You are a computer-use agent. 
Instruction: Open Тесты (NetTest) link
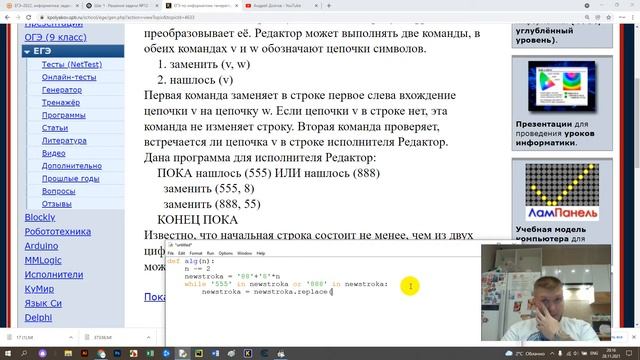click(72, 64)
